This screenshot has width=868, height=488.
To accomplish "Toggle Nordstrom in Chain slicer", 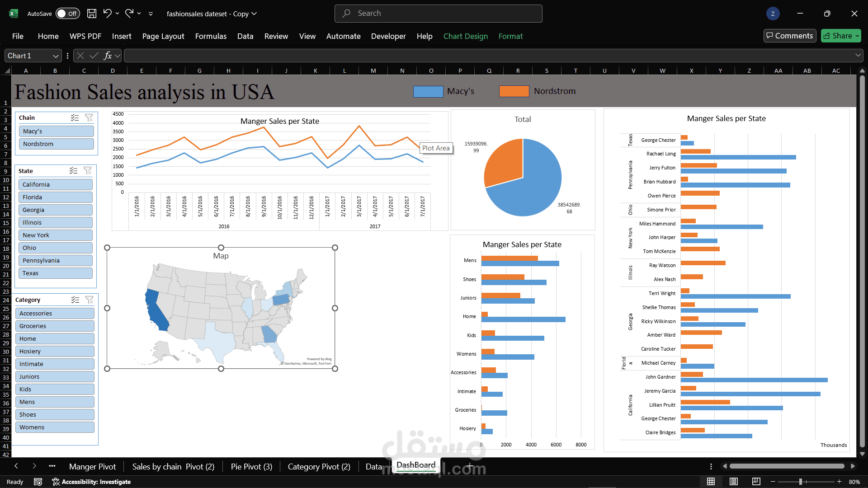I will pos(57,144).
